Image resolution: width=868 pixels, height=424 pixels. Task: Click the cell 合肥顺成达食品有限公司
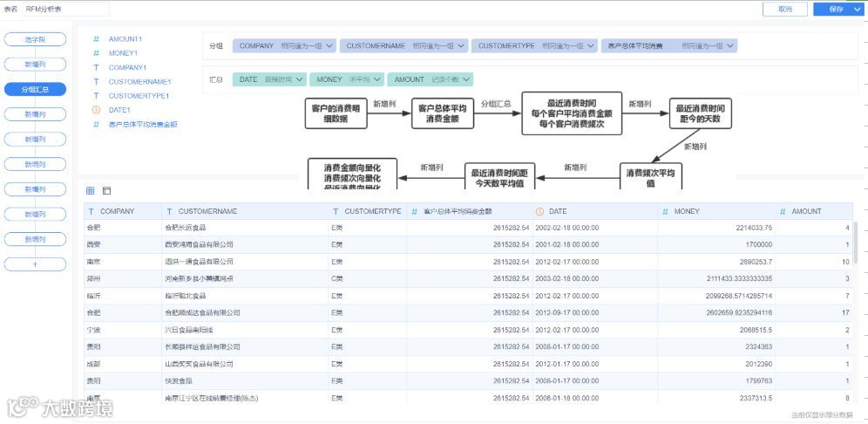tap(246, 312)
